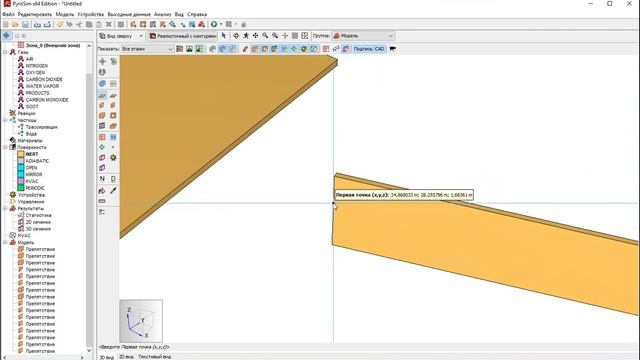Activate the four-arrow pan view tool
640x360 pixels.
256,36
